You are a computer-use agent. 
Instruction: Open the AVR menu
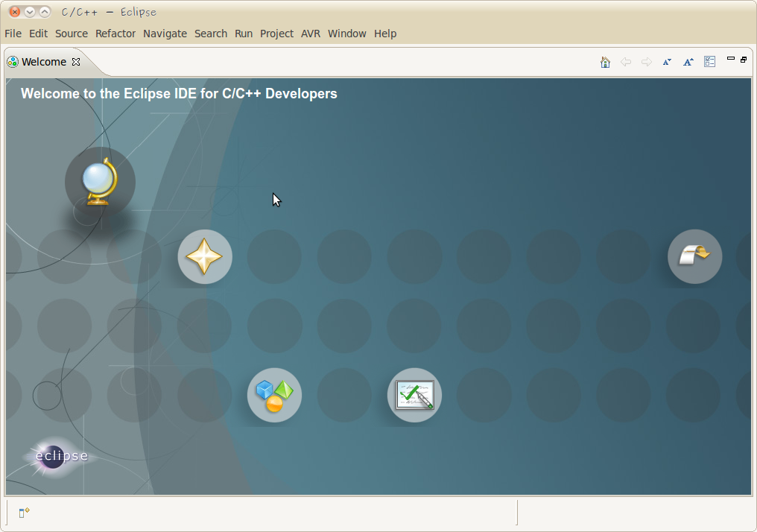[310, 34]
